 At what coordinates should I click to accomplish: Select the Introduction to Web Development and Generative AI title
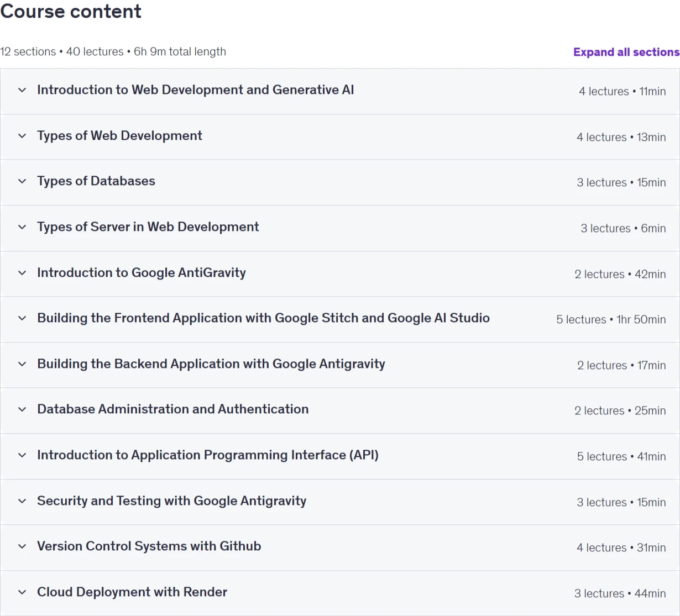pyautogui.click(x=196, y=89)
